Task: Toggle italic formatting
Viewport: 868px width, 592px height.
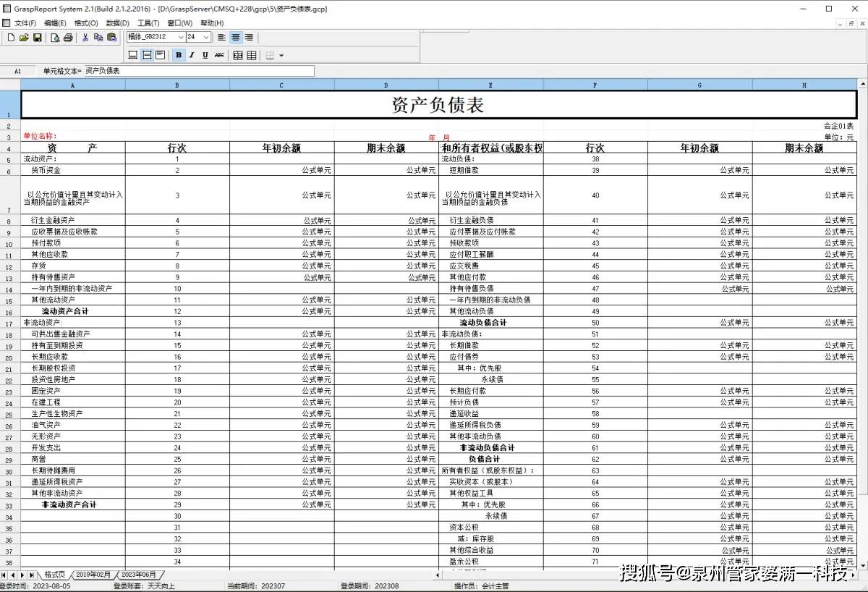Action: [191, 55]
